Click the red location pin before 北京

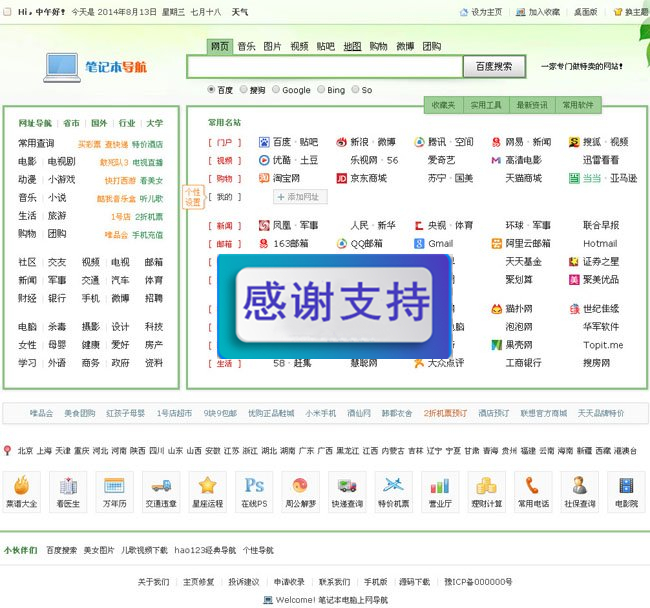point(7,451)
